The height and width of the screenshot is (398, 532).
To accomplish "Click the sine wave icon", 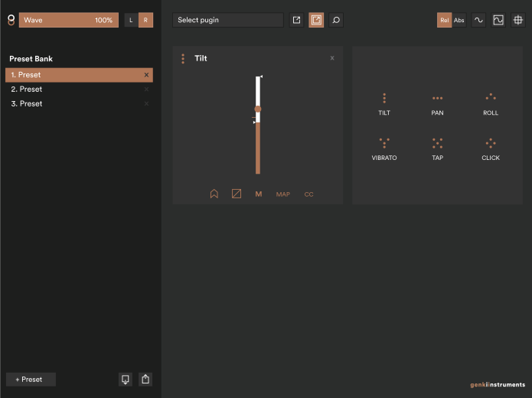I will coord(478,20).
